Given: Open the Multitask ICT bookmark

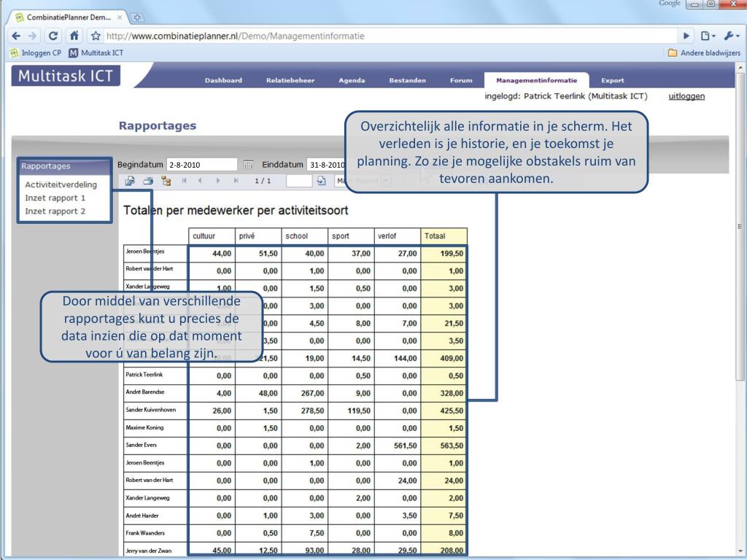Looking at the screenshot, I should tap(96, 52).
